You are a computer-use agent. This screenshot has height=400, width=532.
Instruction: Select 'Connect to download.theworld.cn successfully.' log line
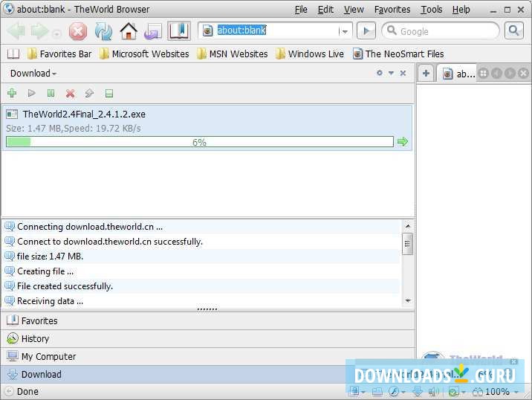(x=201, y=242)
